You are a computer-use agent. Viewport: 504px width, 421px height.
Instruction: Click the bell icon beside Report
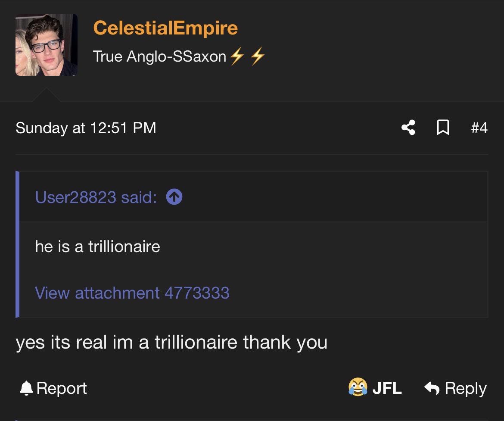[26, 388]
